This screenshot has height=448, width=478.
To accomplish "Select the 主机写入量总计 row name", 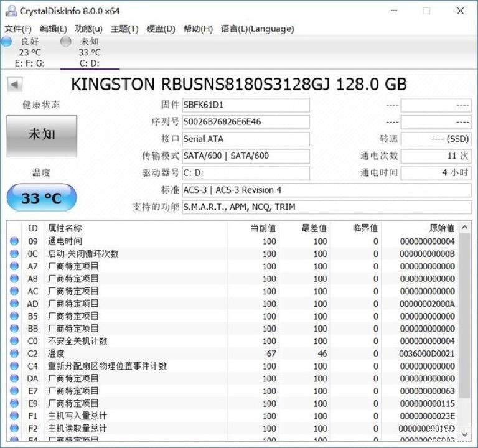I will (x=77, y=416).
